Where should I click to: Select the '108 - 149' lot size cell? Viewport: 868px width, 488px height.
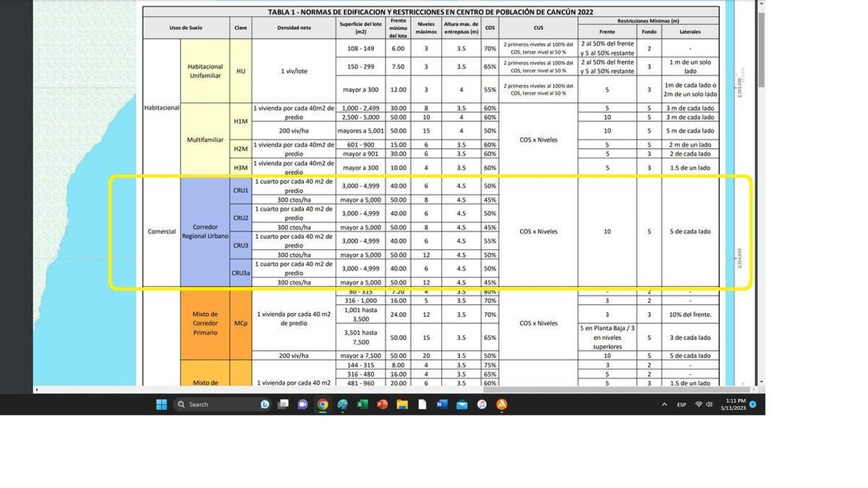[x=361, y=48]
